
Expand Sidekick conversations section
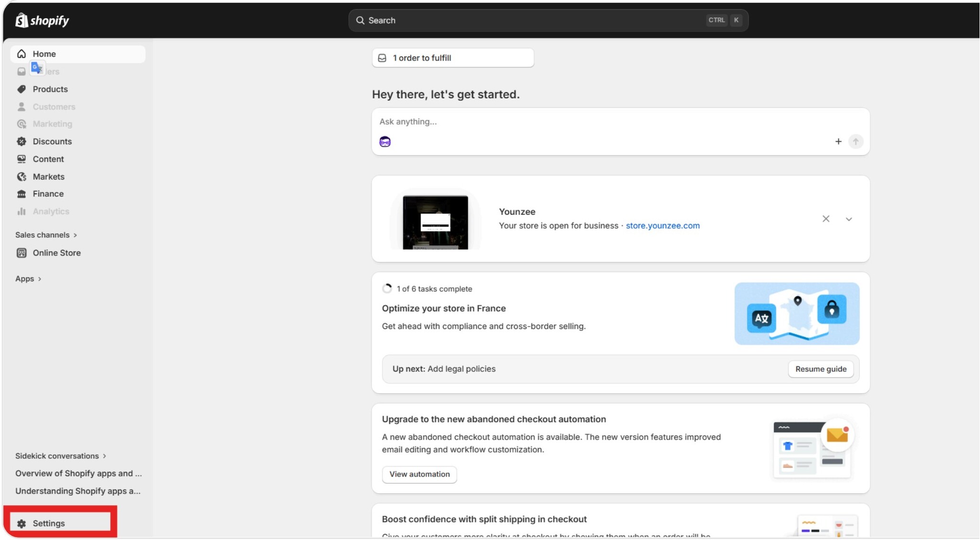(x=61, y=456)
